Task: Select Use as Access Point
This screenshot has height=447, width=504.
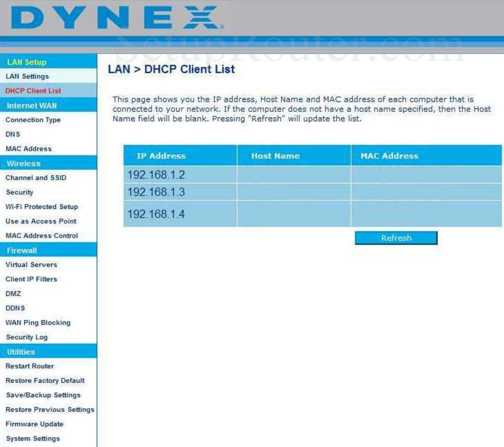Action: tap(41, 221)
